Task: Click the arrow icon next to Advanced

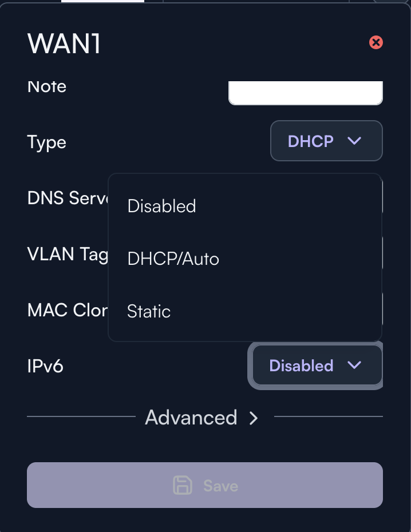Action: coord(254,418)
